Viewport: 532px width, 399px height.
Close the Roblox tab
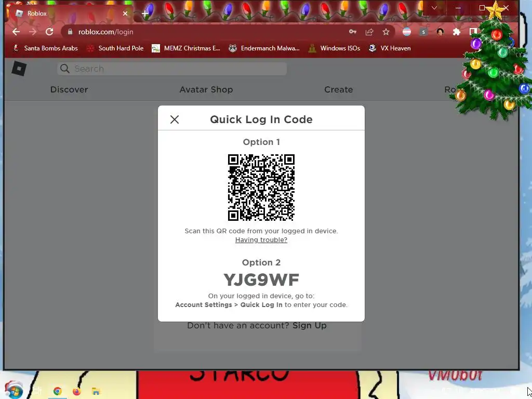(125, 14)
